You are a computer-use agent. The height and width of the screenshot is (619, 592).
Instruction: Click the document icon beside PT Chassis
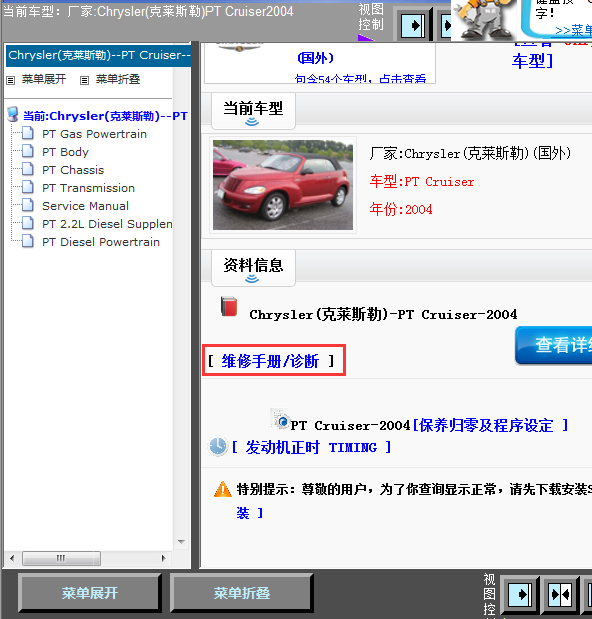28,169
